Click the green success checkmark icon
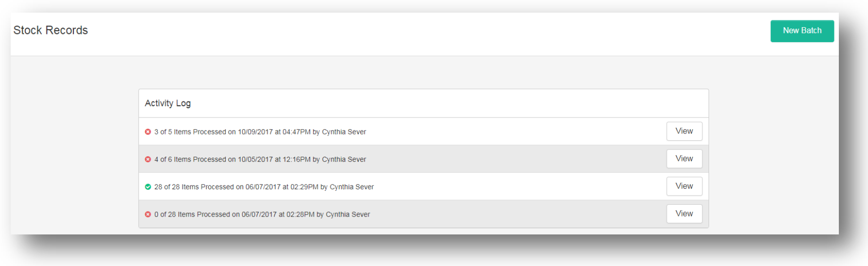 [148, 187]
